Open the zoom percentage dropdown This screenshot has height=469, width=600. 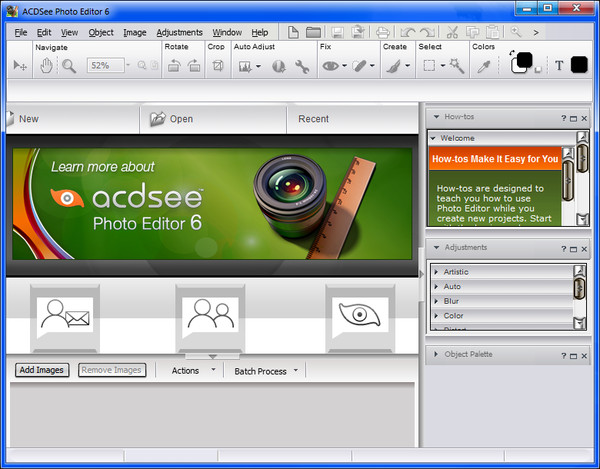127,66
